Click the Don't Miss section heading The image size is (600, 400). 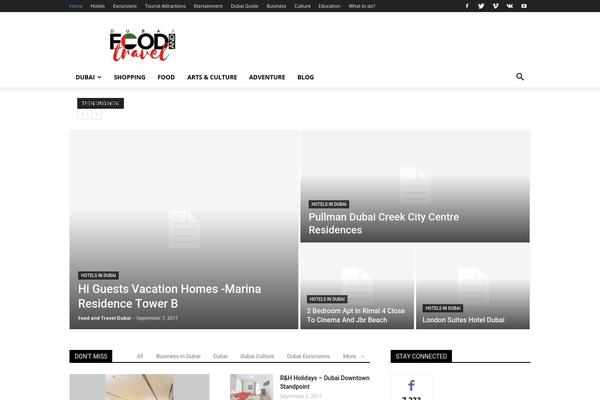coord(91,356)
